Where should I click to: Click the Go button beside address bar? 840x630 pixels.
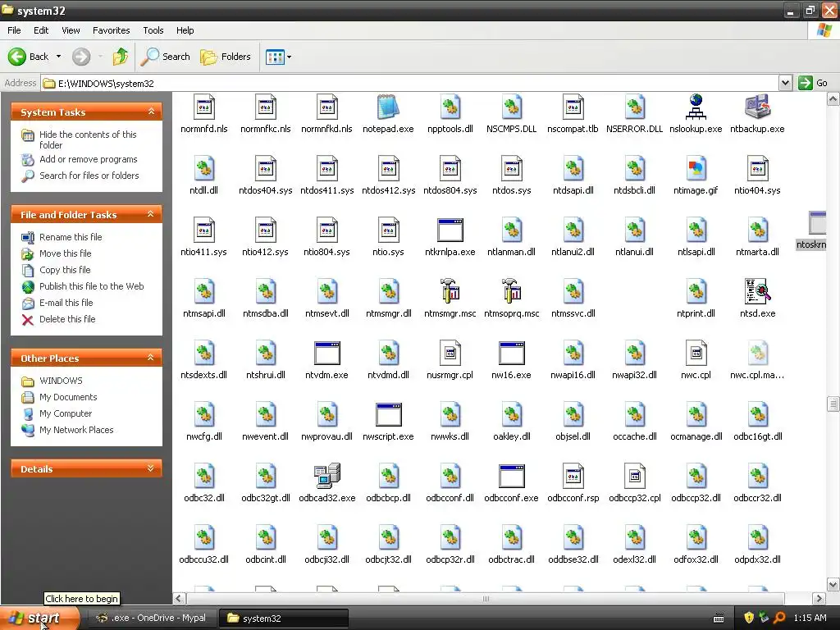[813, 83]
